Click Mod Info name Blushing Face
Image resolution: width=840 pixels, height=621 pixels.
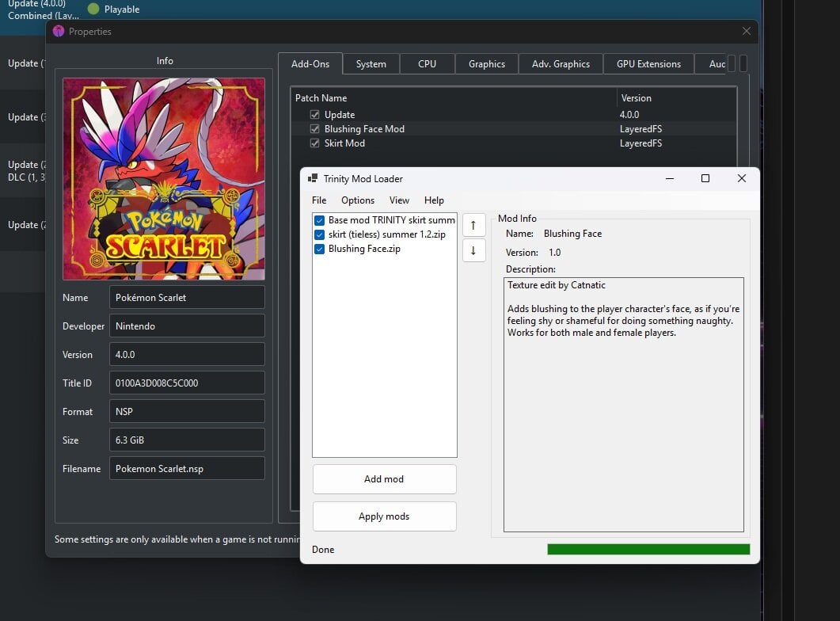572,234
